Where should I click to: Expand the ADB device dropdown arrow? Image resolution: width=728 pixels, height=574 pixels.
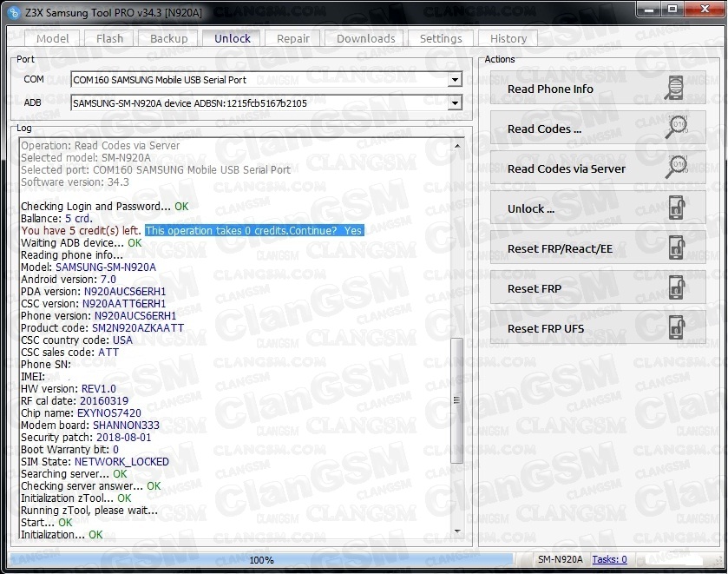coord(455,102)
